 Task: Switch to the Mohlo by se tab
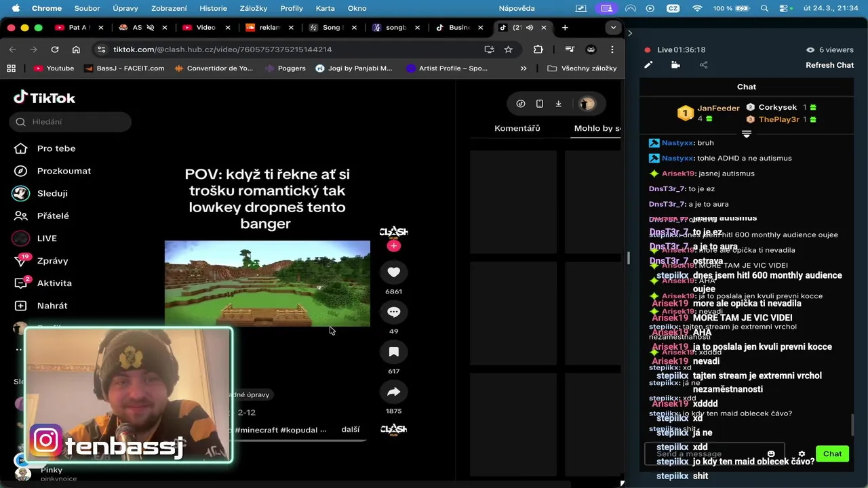597,128
